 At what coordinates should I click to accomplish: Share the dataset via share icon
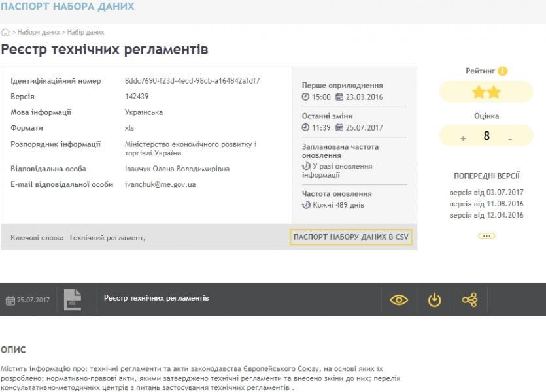[469, 300]
